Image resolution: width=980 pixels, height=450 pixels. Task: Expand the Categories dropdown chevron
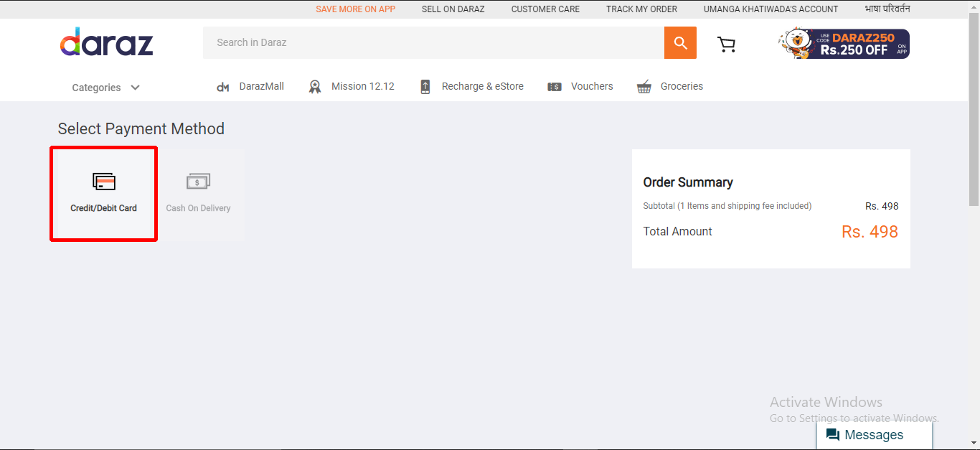(x=135, y=88)
